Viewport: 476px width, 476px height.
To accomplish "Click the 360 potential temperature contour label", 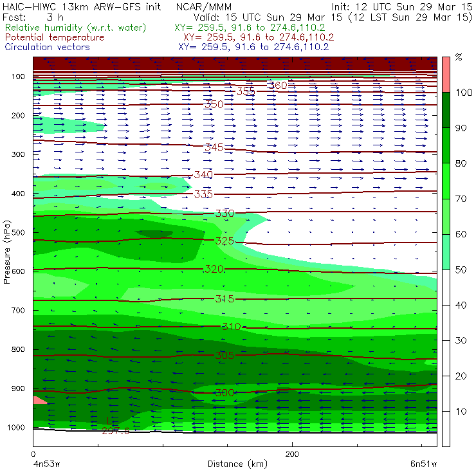I will tap(277, 86).
